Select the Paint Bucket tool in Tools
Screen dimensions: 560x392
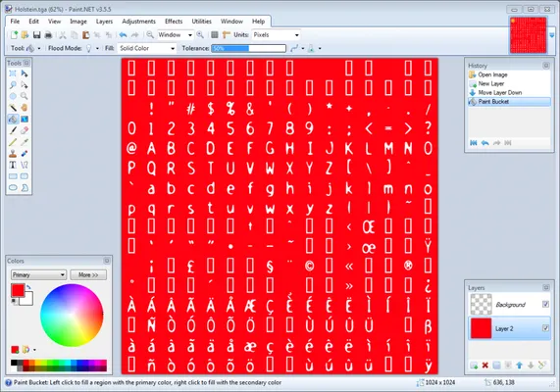13,120
